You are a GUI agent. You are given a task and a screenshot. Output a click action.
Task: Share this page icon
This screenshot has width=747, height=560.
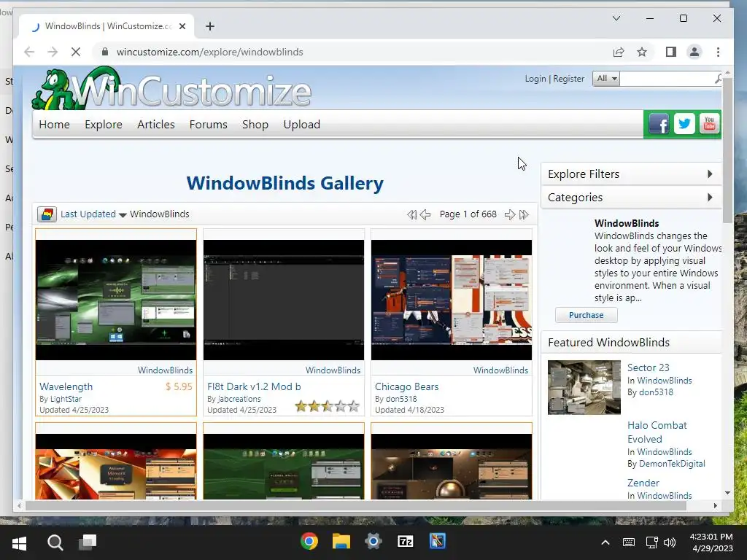(x=619, y=52)
